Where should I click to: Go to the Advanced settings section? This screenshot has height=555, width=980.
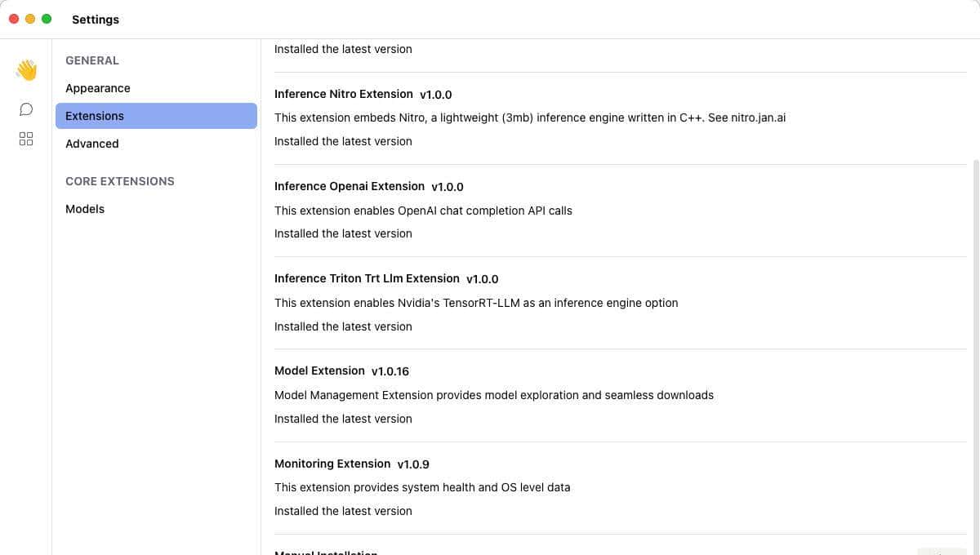[92, 144]
